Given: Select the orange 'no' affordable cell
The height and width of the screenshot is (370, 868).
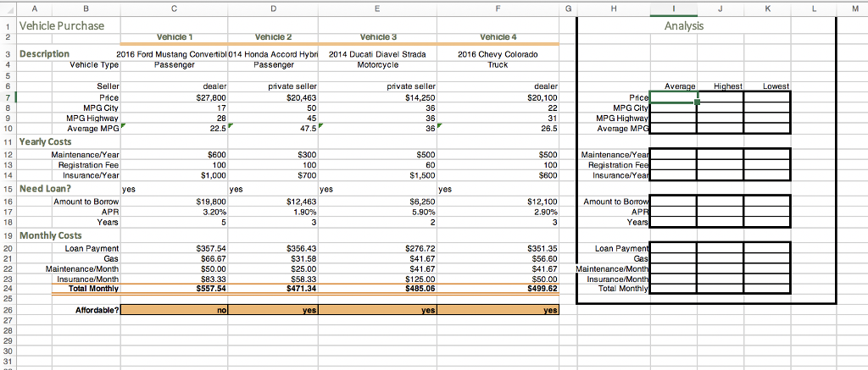Looking at the screenshot, I should pyautogui.click(x=175, y=310).
